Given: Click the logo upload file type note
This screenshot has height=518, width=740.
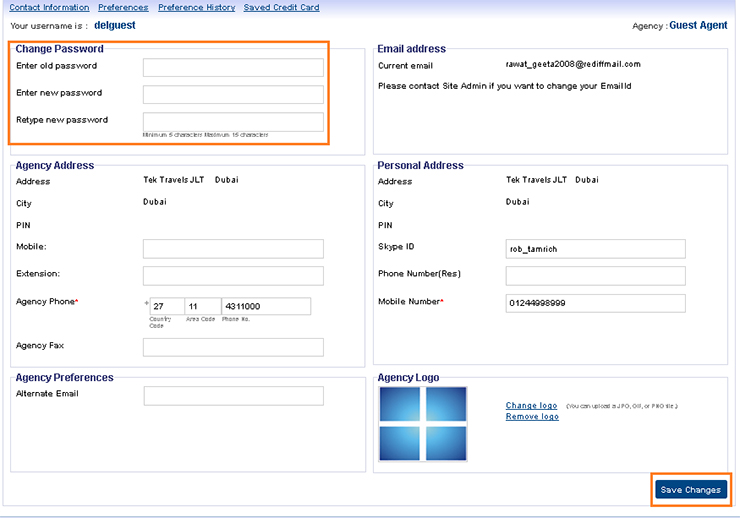Looking at the screenshot, I should (622, 406).
